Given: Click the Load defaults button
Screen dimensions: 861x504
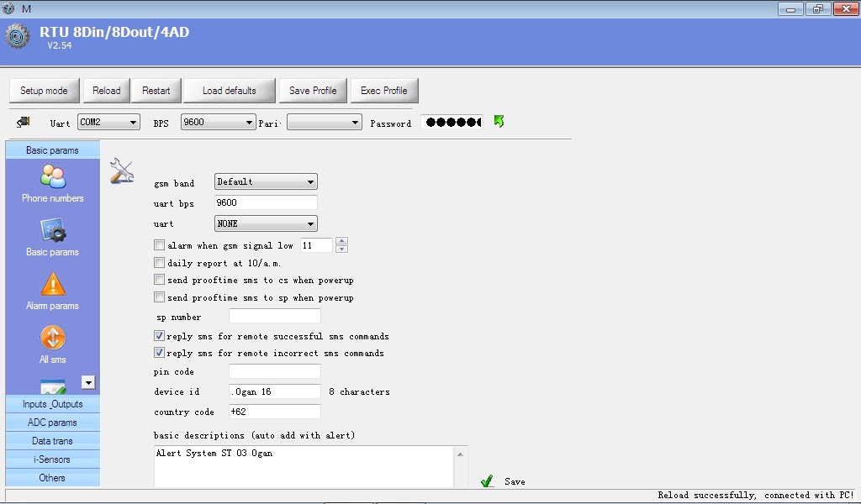Looking at the screenshot, I should [x=229, y=91].
